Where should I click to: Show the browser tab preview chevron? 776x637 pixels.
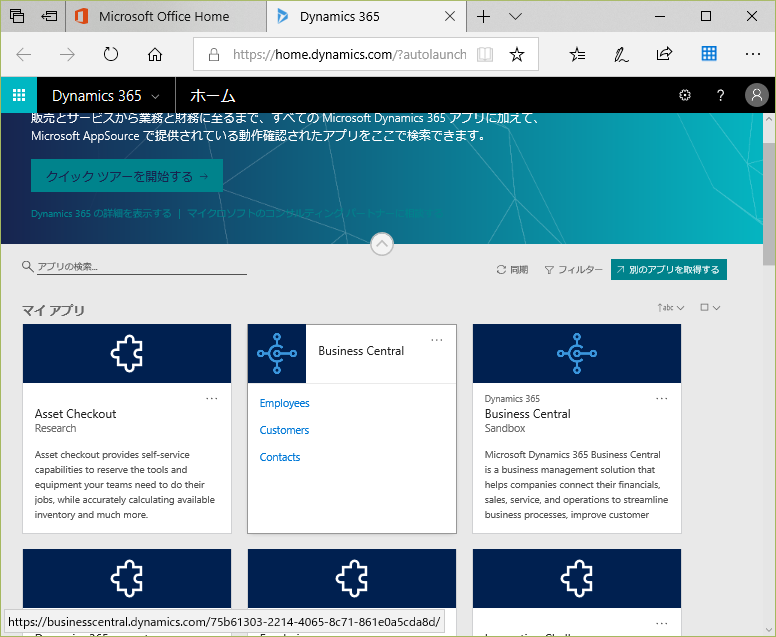click(x=515, y=17)
